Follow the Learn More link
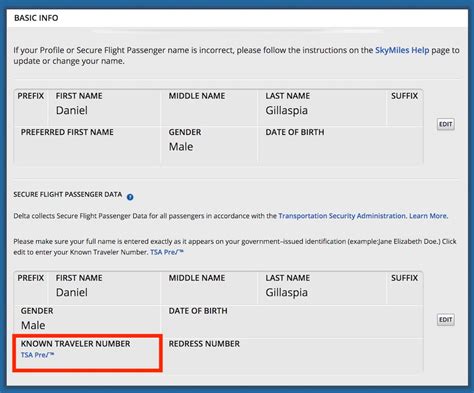The image size is (474, 393). point(428,216)
